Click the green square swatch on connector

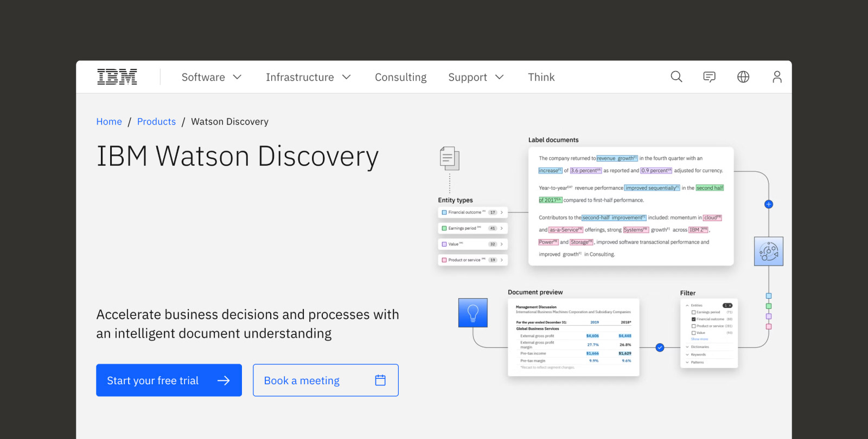769,306
